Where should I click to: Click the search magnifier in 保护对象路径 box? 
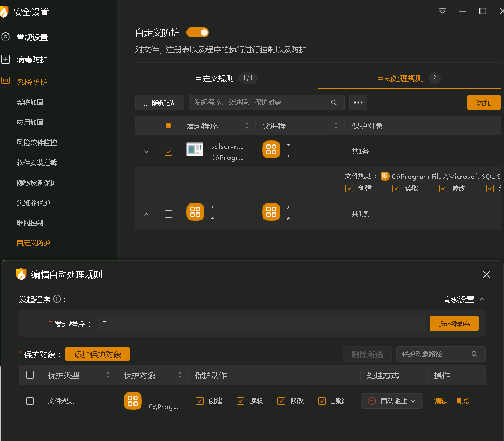(x=474, y=353)
